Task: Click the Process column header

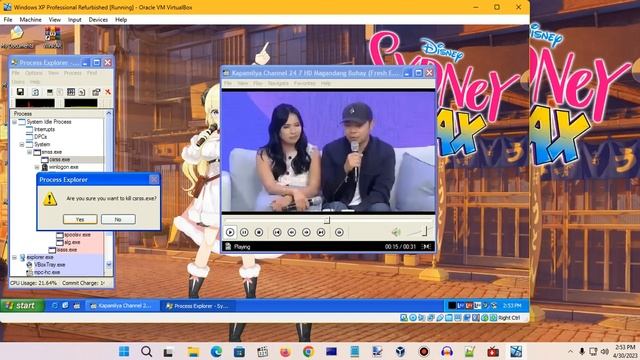Action: (58, 113)
